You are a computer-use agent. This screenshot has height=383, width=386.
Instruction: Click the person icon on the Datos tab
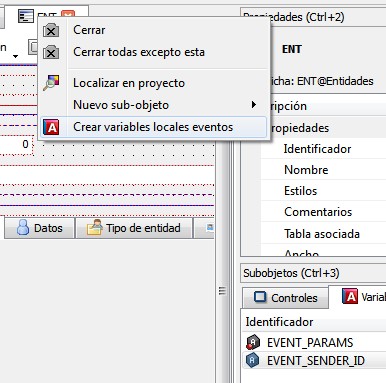point(23,228)
